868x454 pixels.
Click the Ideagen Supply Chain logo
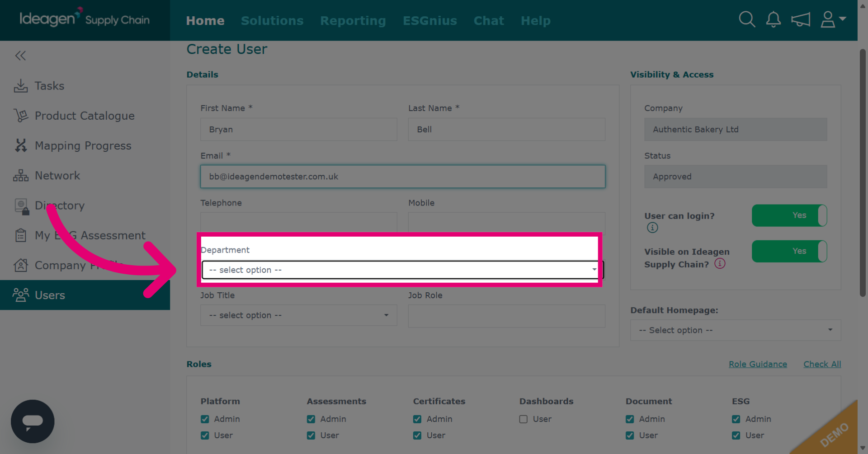click(85, 19)
